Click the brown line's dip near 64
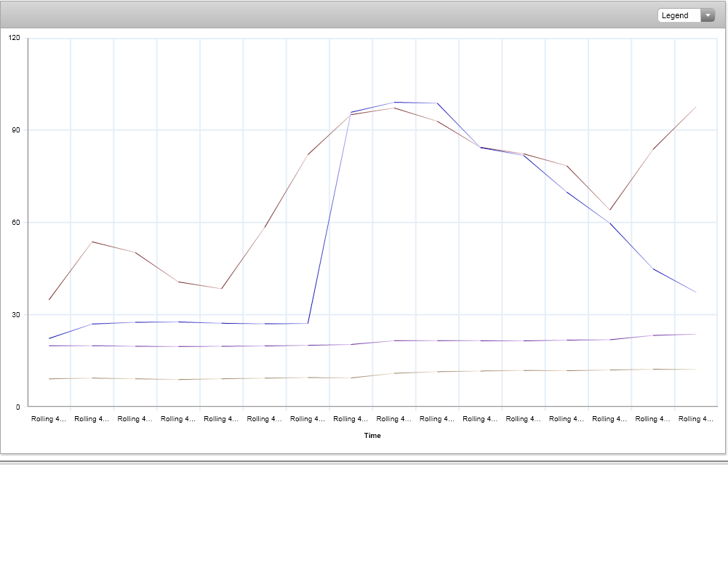The height and width of the screenshot is (582, 728). point(610,210)
